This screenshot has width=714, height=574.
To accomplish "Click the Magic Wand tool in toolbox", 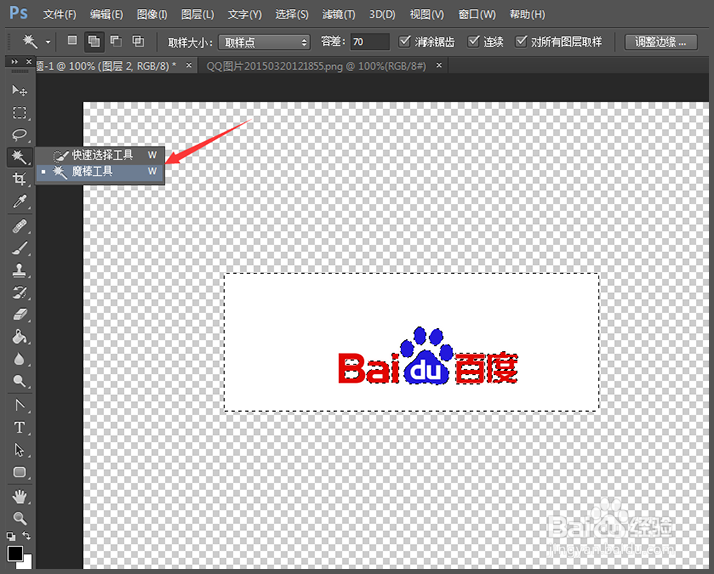I will pyautogui.click(x=19, y=157).
